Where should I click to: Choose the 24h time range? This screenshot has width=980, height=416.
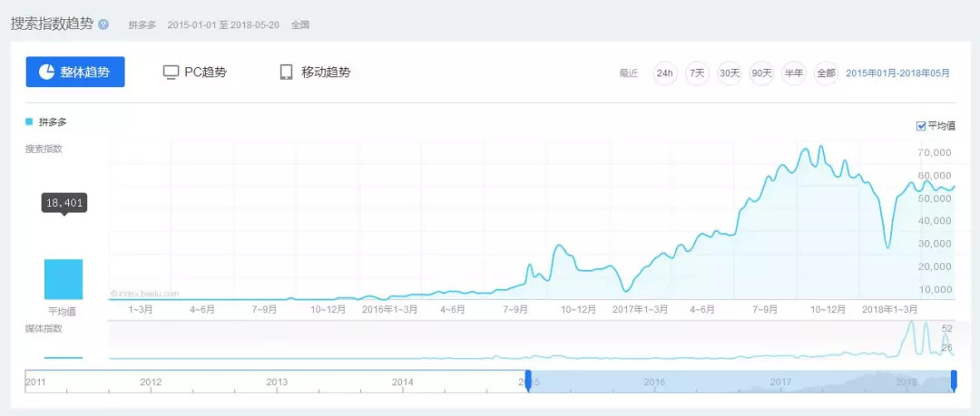[x=664, y=73]
